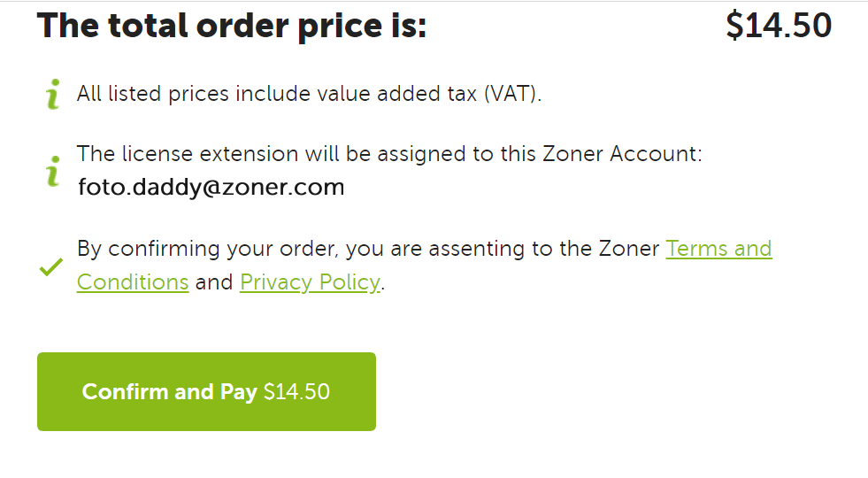Screen dimensions: 868x478
Task: Click 'The total order price is:' heading
Action: pyautogui.click(x=232, y=26)
